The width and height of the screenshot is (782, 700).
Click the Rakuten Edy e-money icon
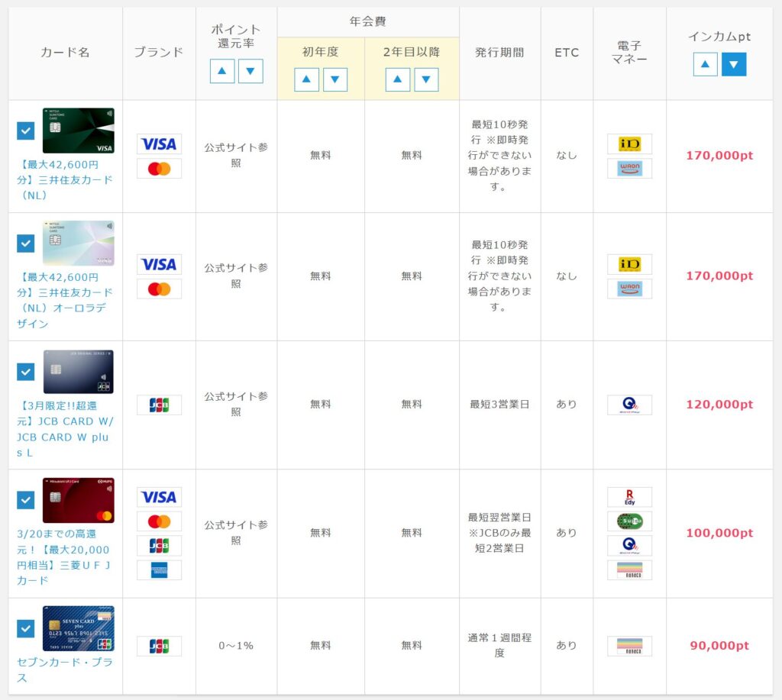point(629,497)
